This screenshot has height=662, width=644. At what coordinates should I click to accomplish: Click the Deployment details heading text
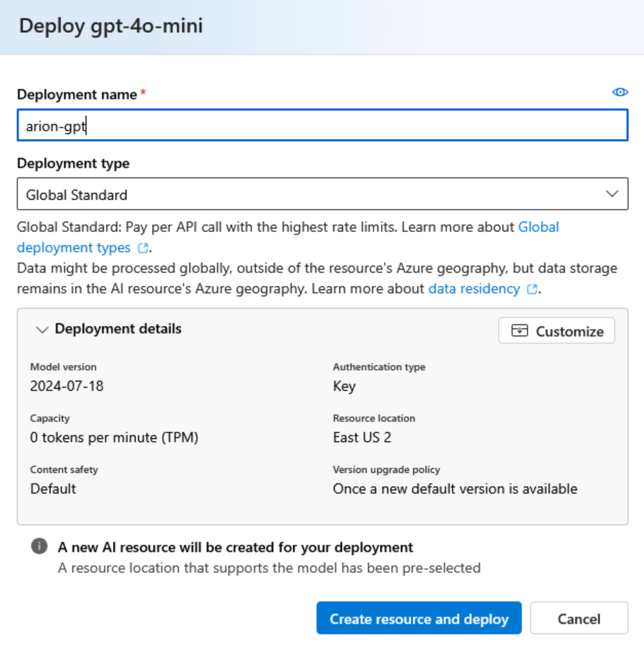click(x=118, y=329)
